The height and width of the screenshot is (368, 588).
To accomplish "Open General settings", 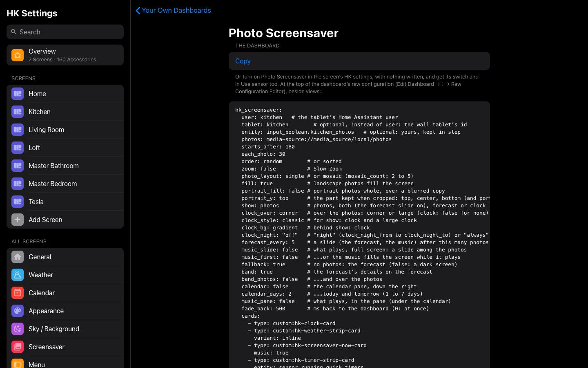I will click(65, 257).
